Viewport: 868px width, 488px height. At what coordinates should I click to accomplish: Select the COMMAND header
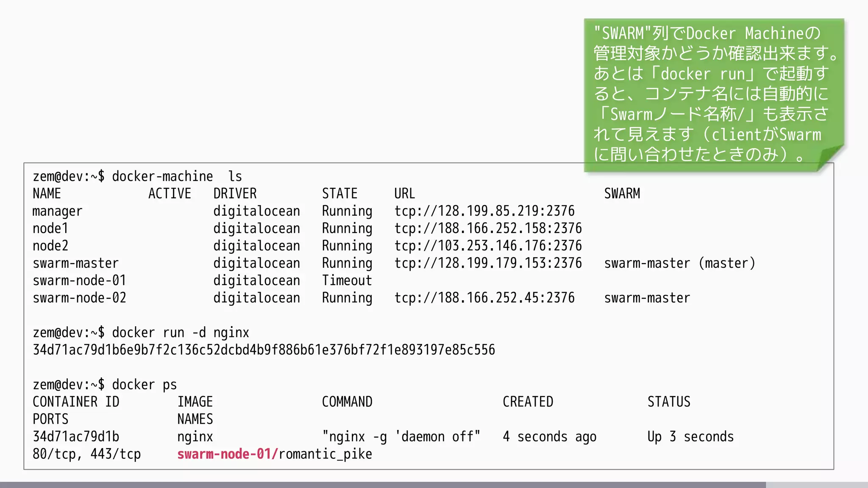[347, 402]
